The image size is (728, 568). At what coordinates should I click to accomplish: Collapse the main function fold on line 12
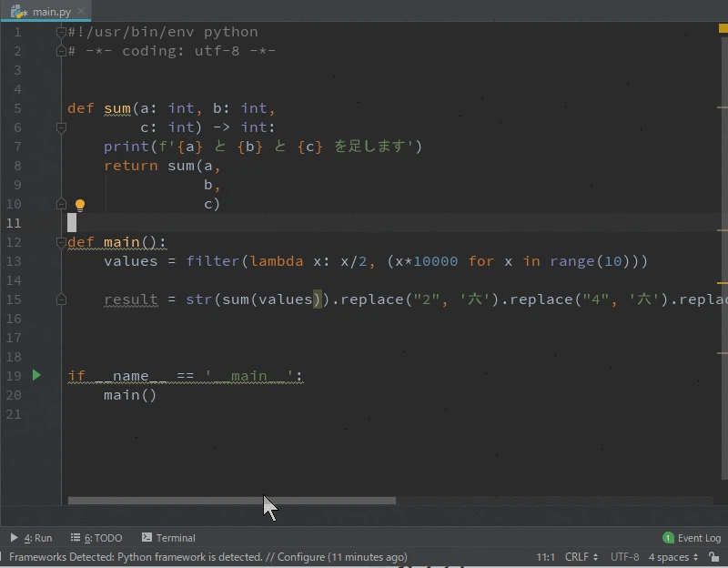(x=61, y=242)
